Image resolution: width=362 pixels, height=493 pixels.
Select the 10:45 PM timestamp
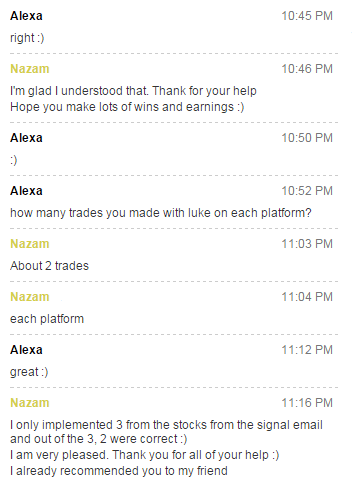point(307,16)
